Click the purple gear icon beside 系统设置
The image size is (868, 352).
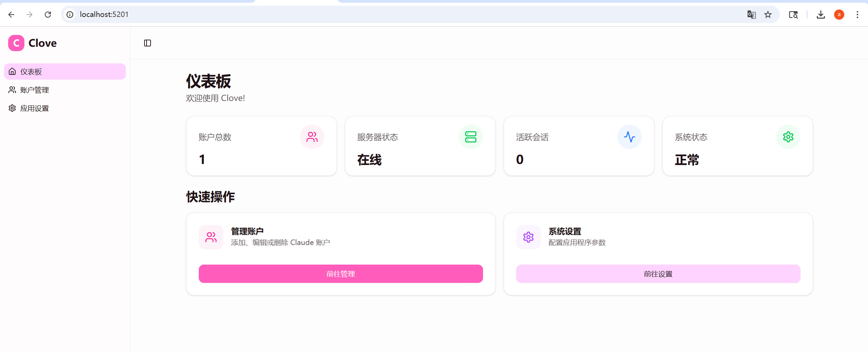528,237
